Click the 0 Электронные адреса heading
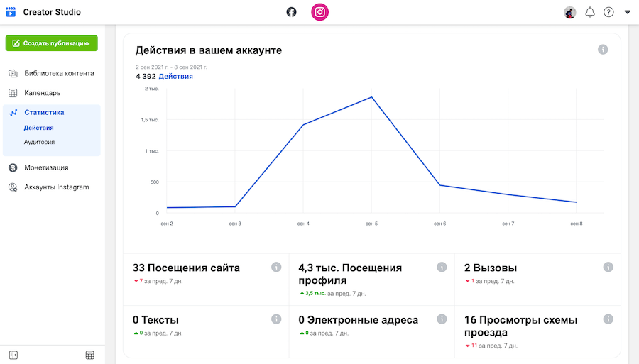Viewport: 639px width, 364px height. point(359,320)
